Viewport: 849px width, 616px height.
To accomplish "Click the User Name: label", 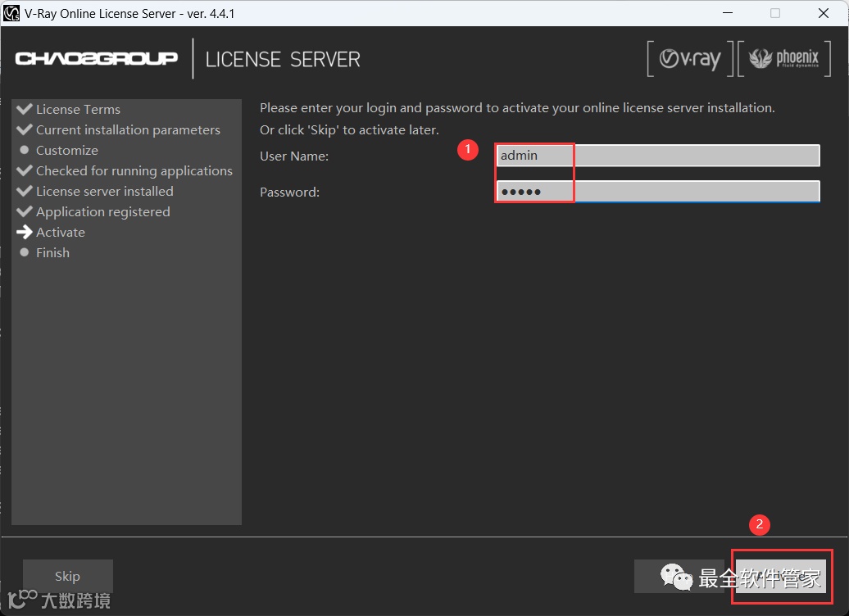I will point(294,156).
